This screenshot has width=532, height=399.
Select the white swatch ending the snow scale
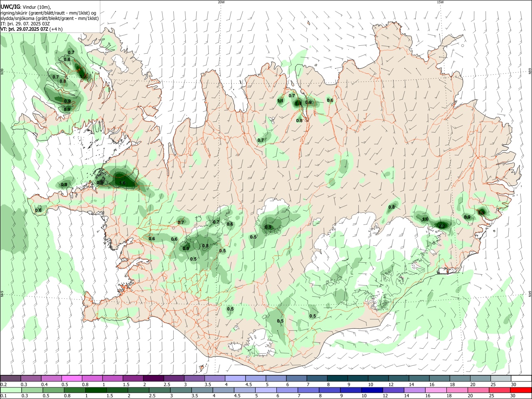(521, 378)
